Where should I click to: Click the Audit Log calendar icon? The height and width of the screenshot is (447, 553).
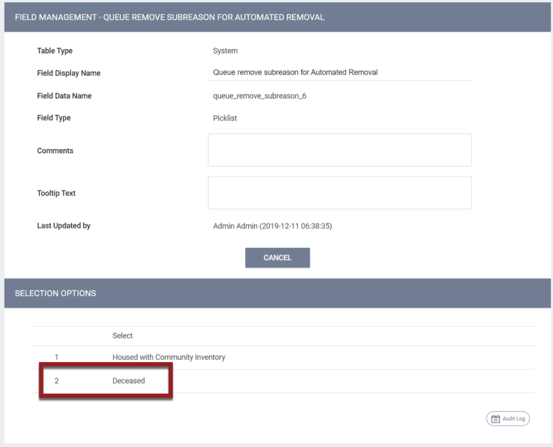pyautogui.click(x=495, y=419)
